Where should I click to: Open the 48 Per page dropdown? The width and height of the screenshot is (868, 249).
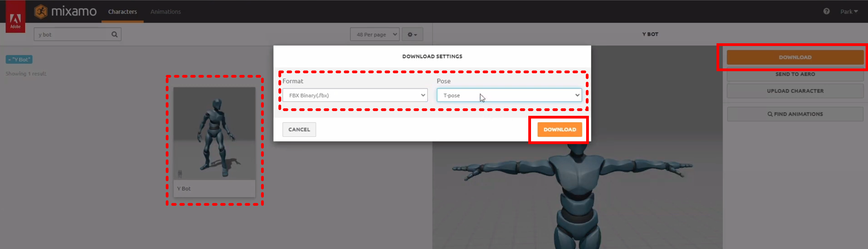tap(374, 34)
